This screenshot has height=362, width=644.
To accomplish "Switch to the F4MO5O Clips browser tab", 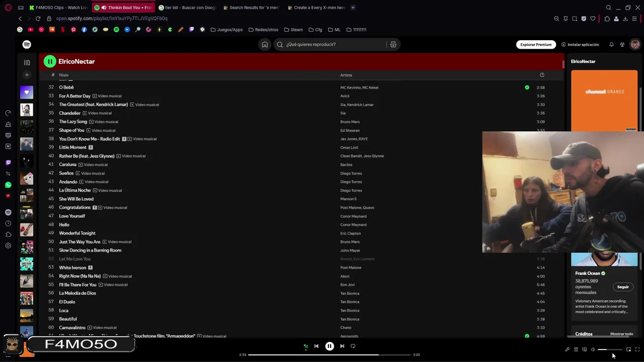I will coord(59,8).
